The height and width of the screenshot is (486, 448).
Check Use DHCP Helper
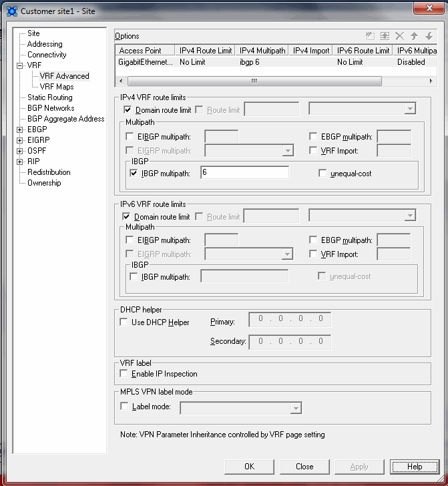pyautogui.click(x=124, y=322)
